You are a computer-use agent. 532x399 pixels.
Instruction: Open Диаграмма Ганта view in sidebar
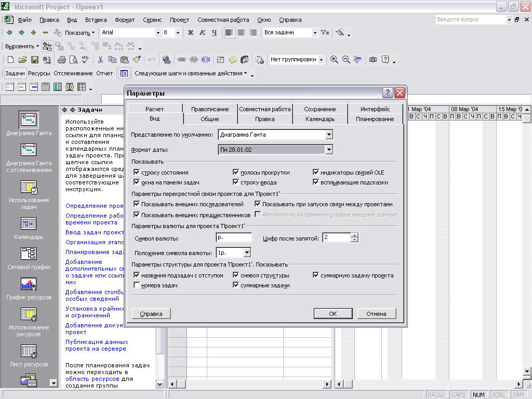click(x=29, y=124)
